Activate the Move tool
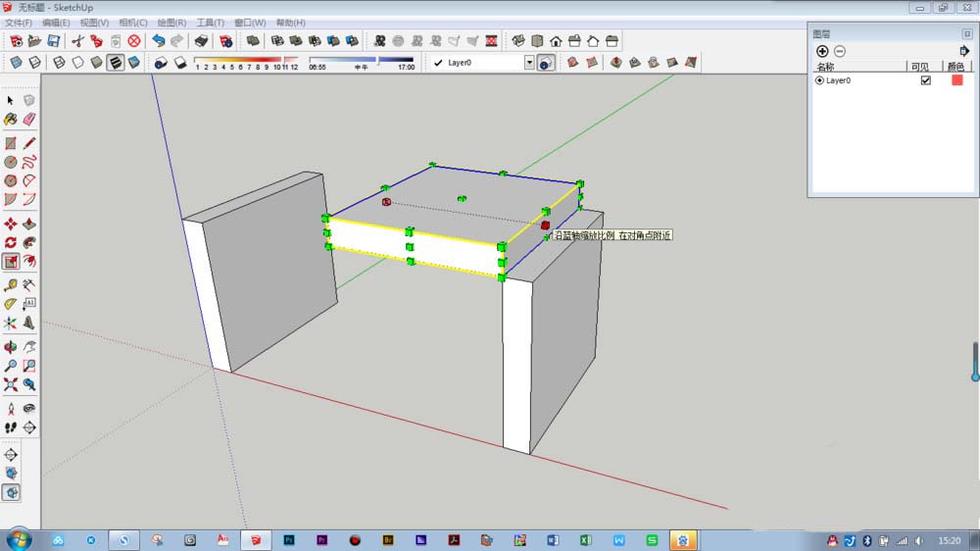This screenshot has height=551, width=980. pos(11,224)
